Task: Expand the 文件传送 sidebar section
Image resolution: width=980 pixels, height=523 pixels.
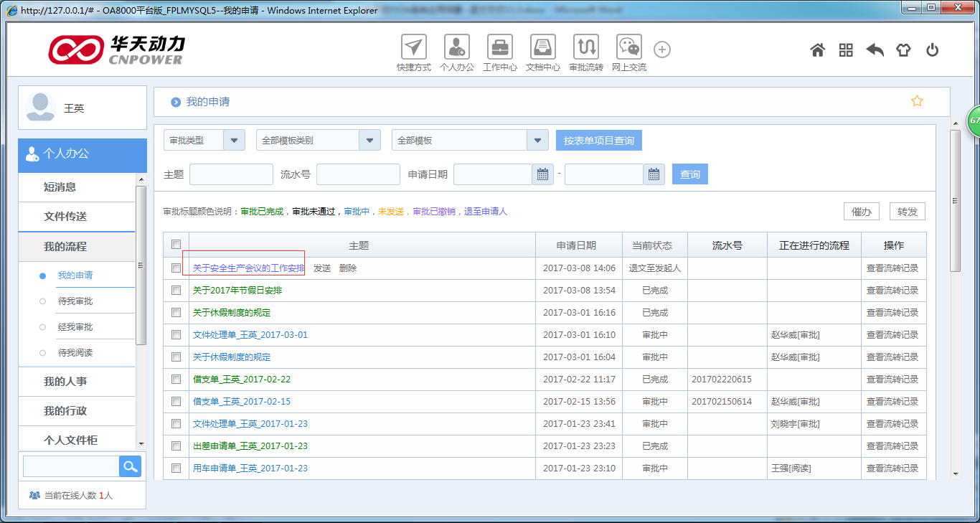Action: click(77, 217)
